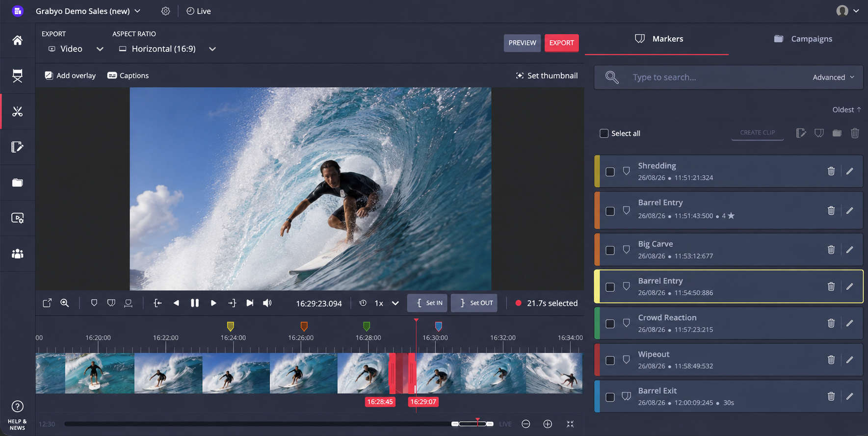Tick the Shredding marker checkbox
Screen dimensions: 868x436
[610, 172]
